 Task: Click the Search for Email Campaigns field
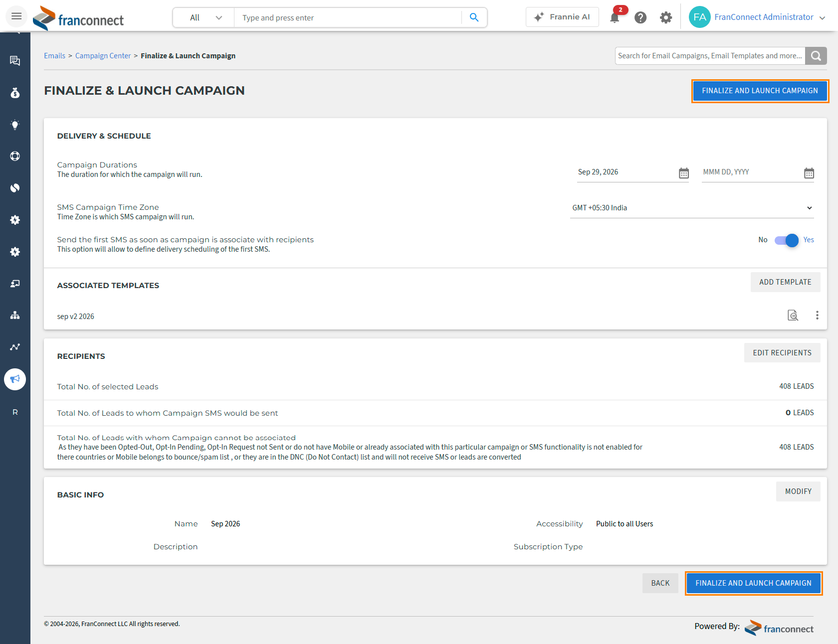[710, 56]
